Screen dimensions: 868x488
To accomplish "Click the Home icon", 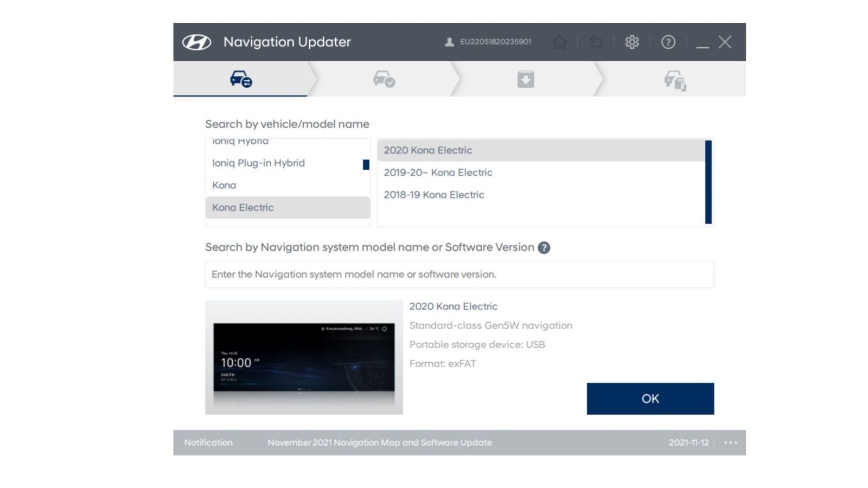I will coord(560,42).
